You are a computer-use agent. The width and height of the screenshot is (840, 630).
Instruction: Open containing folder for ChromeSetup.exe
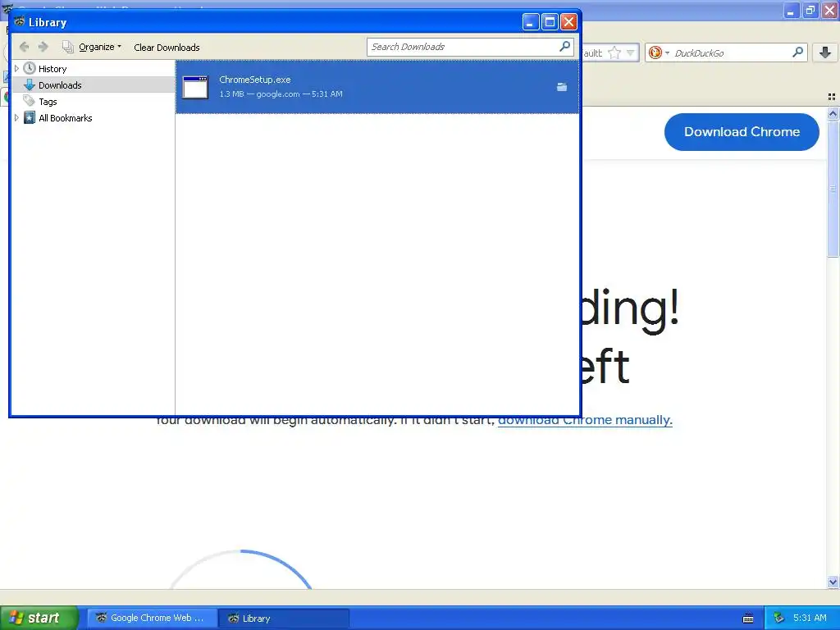pos(561,87)
